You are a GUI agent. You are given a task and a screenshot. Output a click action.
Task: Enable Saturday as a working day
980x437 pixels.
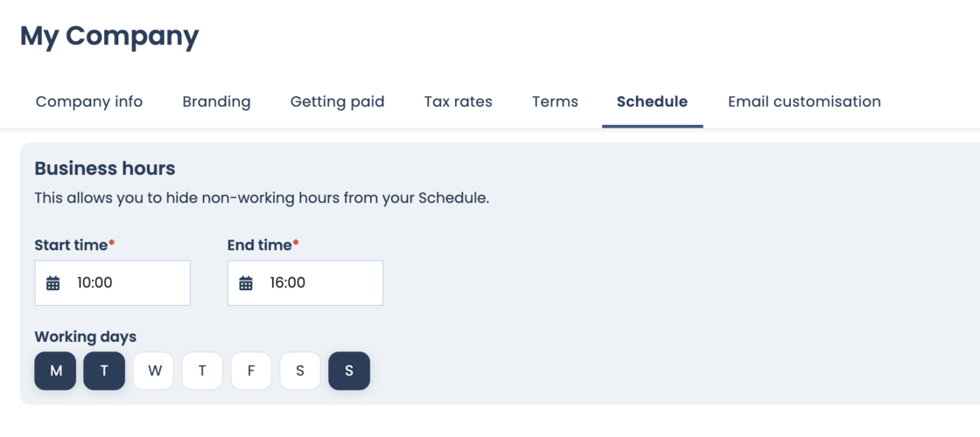pos(300,371)
